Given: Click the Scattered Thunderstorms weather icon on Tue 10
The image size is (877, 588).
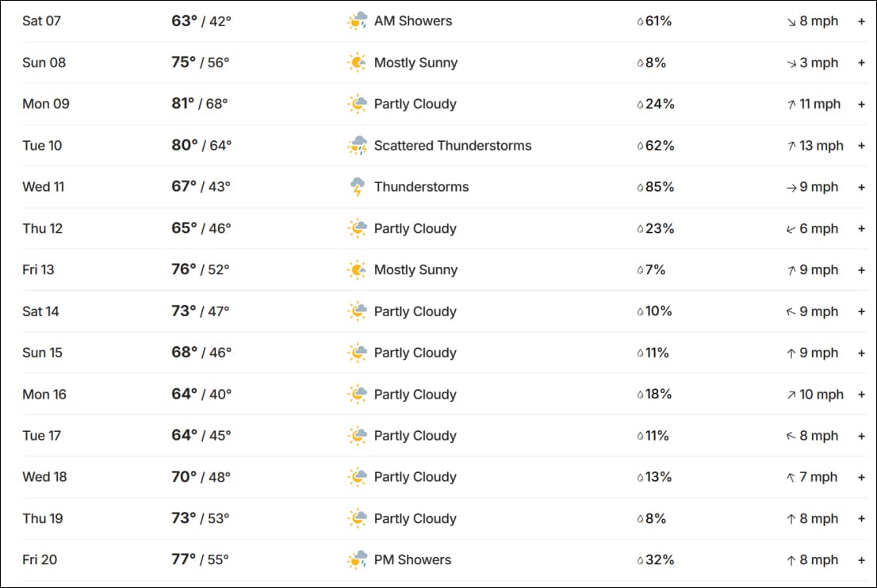Looking at the screenshot, I should pyautogui.click(x=358, y=146).
